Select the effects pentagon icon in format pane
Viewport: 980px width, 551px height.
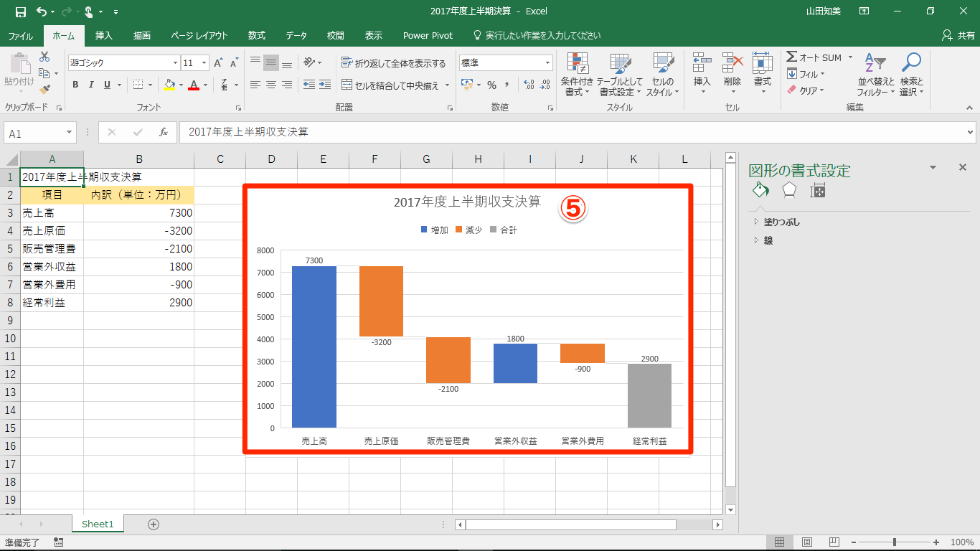789,190
